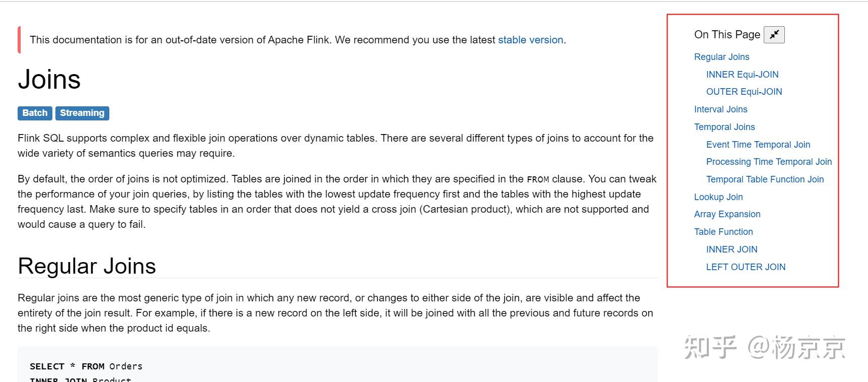This screenshot has width=868, height=382.
Task: Open Interval Joins in contents
Action: 720,109
